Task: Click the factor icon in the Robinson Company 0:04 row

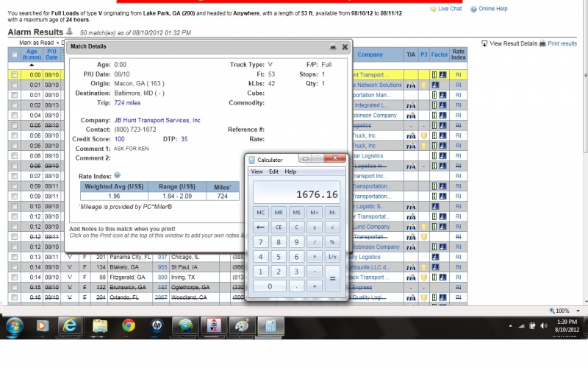Action: pyautogui.click(x=439, y=116)
